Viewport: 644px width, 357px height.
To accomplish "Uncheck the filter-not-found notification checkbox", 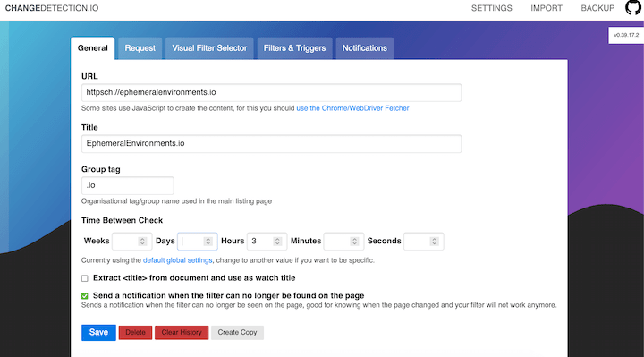I will pos(85,296).
